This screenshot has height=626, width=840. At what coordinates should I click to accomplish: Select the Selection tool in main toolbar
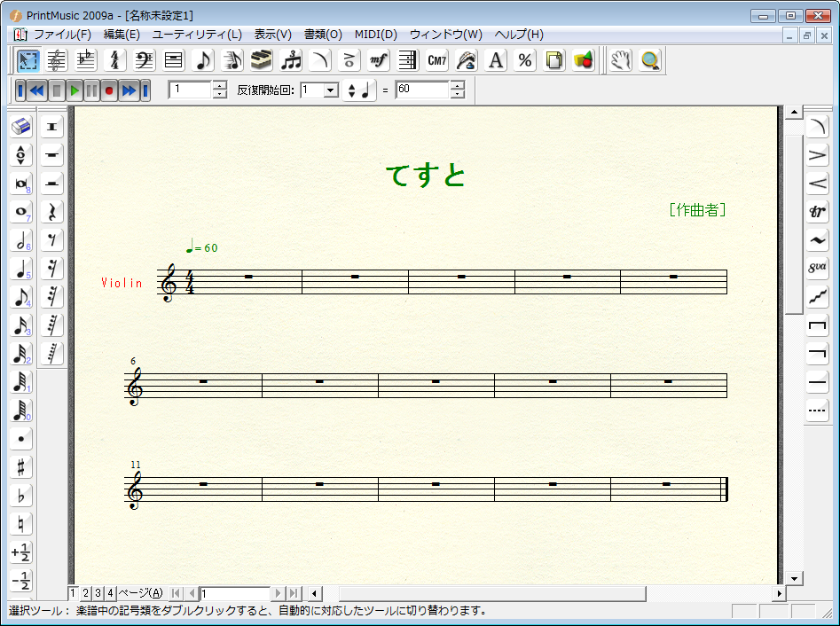click(x=27, y=60)
